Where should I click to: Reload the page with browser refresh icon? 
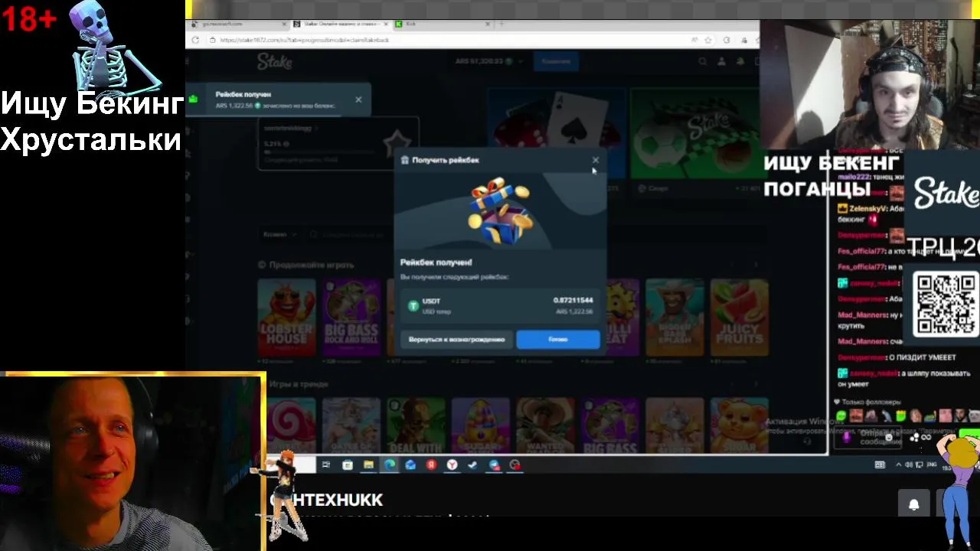click(x=195, y=40)
